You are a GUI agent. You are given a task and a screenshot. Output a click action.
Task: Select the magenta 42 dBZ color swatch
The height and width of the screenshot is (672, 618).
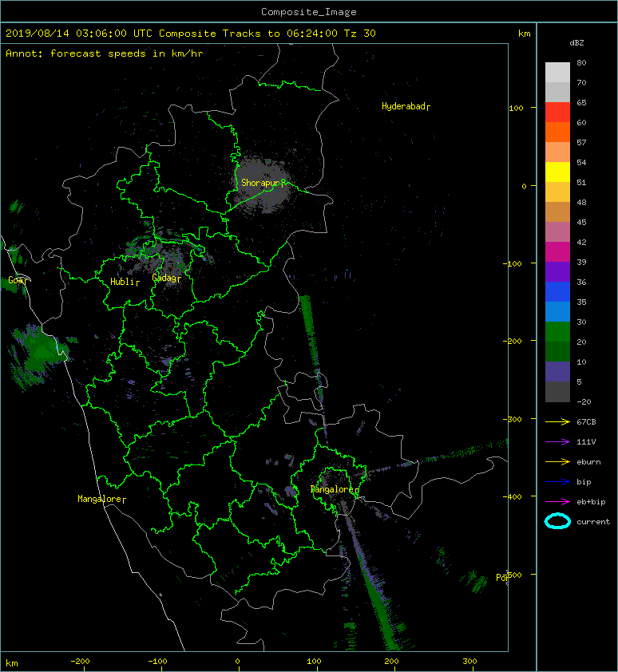click(x=557, y=251)
